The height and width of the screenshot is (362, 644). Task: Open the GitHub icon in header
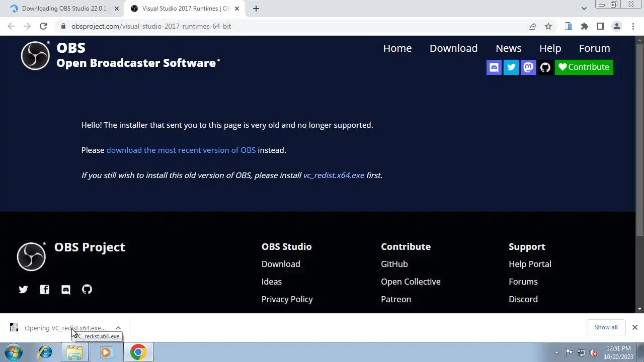pyautogui.click(x=545, y=67)
